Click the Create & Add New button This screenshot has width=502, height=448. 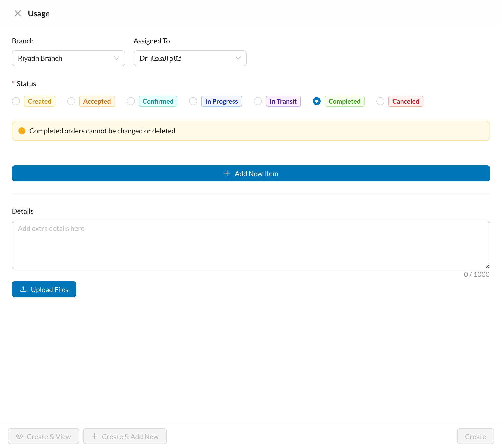click(125, 436)
